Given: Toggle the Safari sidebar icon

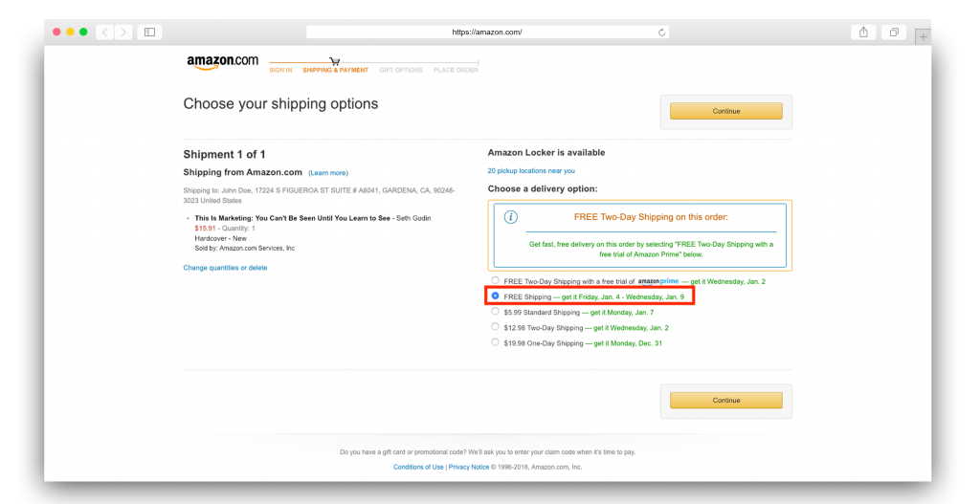Looking at the screenshot, I should [150, 32].
